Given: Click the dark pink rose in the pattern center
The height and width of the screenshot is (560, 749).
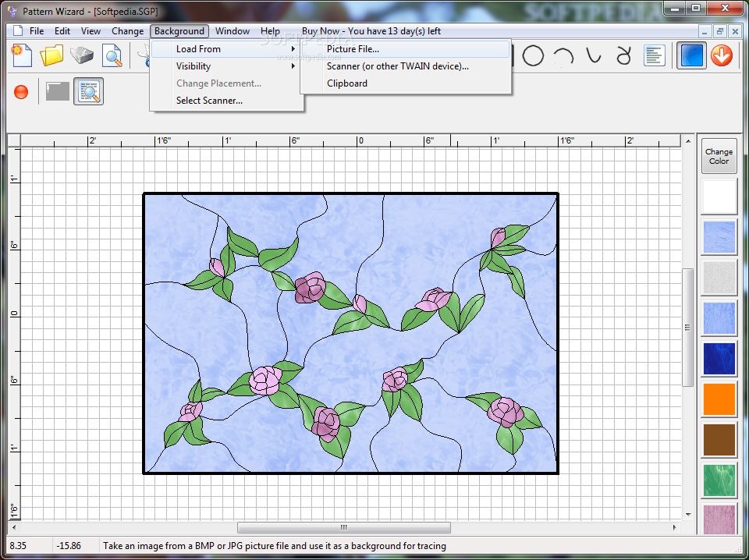Looking at the screenshot, I should (x=311, y=287).
